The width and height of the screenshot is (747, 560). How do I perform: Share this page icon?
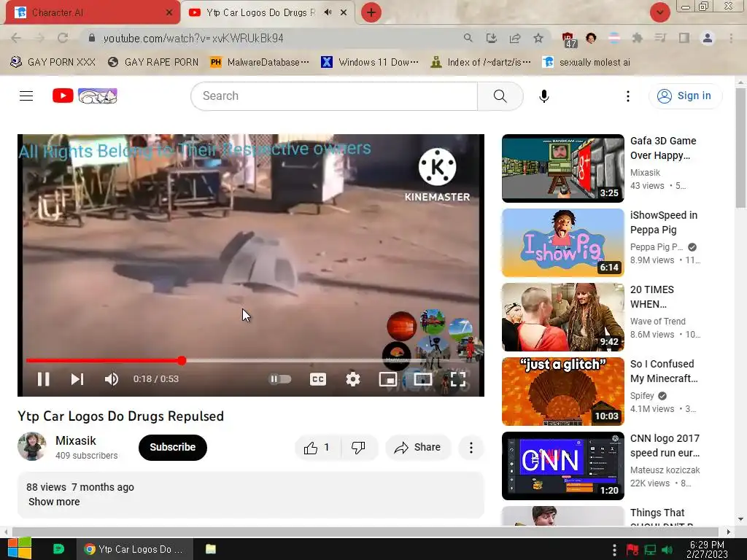pyautogui.click(x=514, y=38)
